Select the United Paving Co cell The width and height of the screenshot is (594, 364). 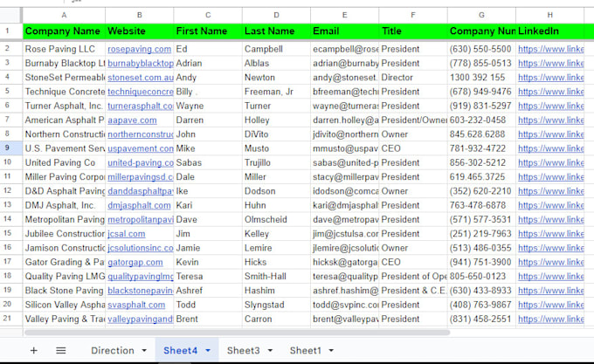(x=64, y=162)
